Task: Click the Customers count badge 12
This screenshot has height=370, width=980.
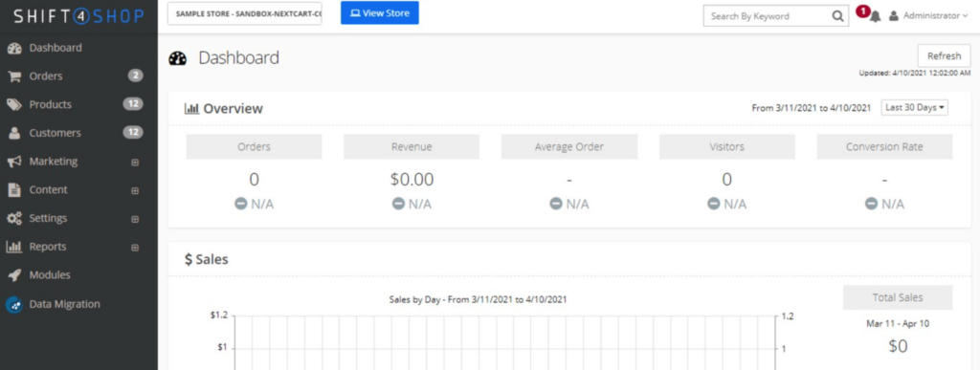Action: click(133, 132)
